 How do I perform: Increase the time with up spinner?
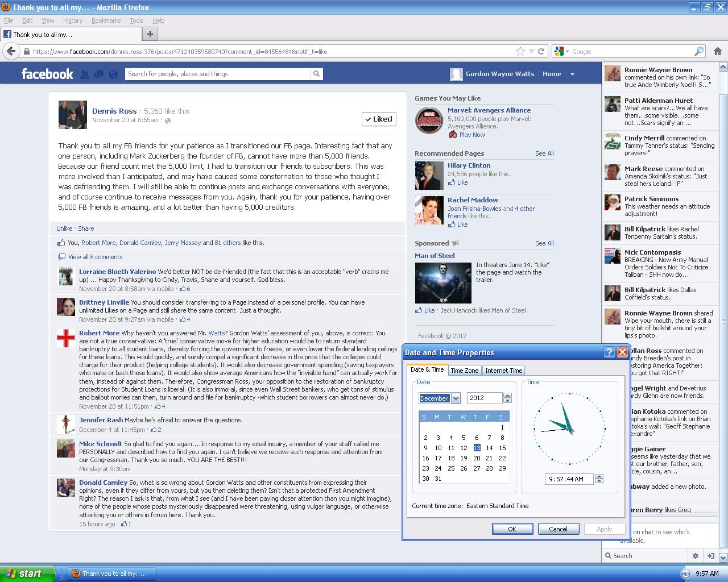click(599, 476)
